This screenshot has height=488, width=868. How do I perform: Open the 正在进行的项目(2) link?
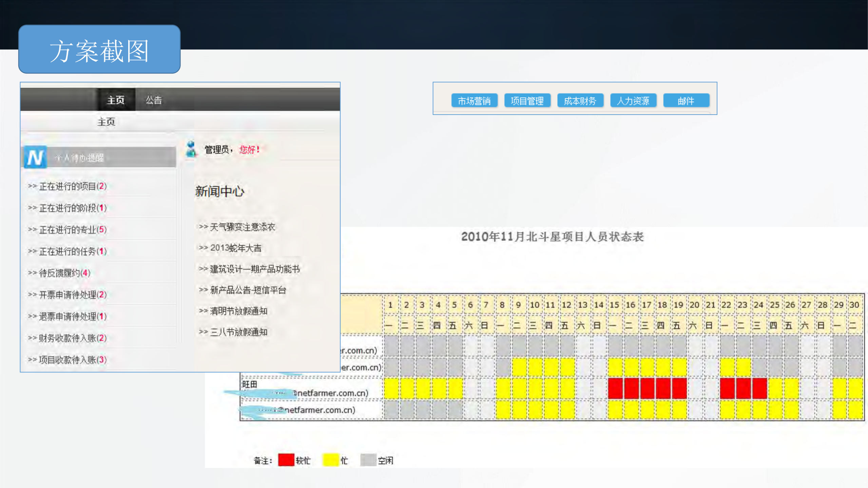coord(67,186)
